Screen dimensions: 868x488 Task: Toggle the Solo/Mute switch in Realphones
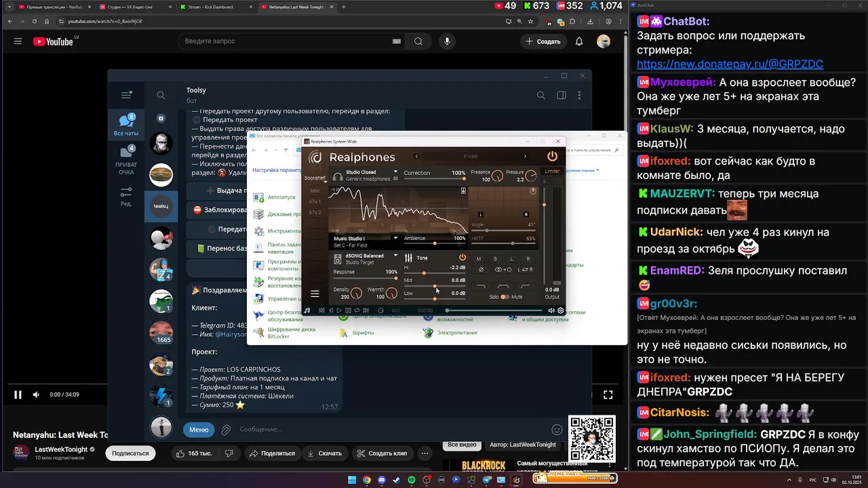[505, 297]
